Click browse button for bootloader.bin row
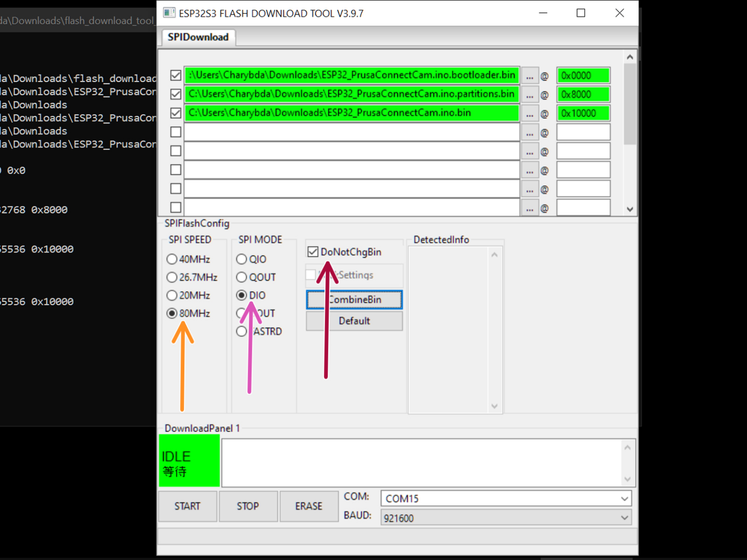Image resolution: width=747 pixels, height=560 pixels. pyautogui.click(x=530, y=76)
